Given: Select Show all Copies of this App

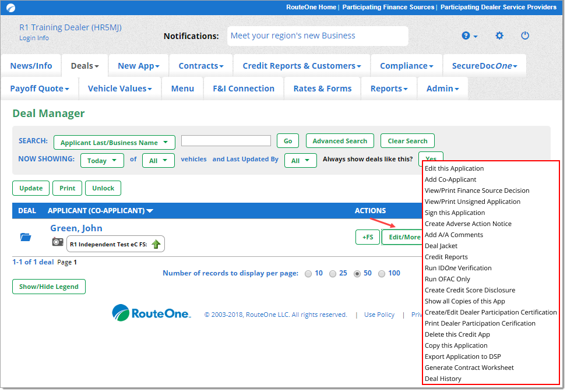Looking at the screenshot, I should click(x=464, y=301).
